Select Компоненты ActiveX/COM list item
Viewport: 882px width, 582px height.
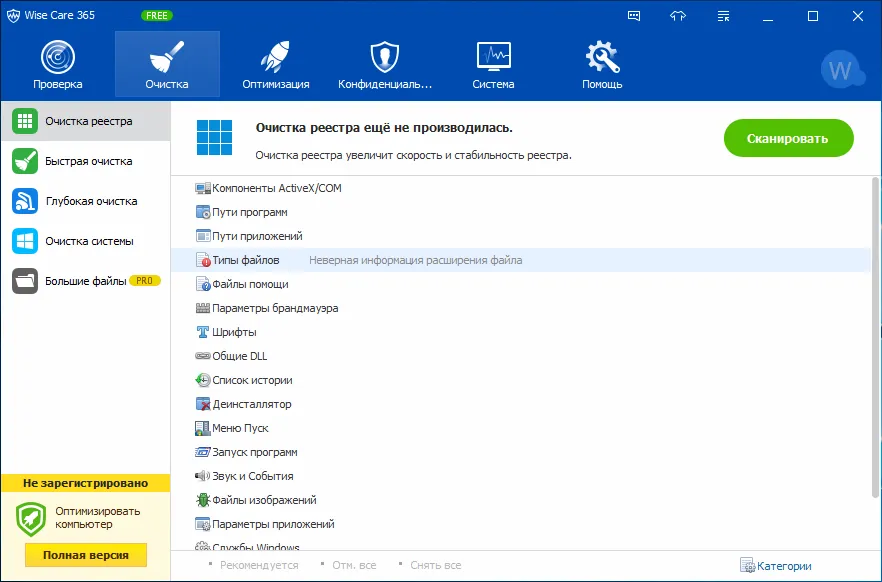(268, 188)
